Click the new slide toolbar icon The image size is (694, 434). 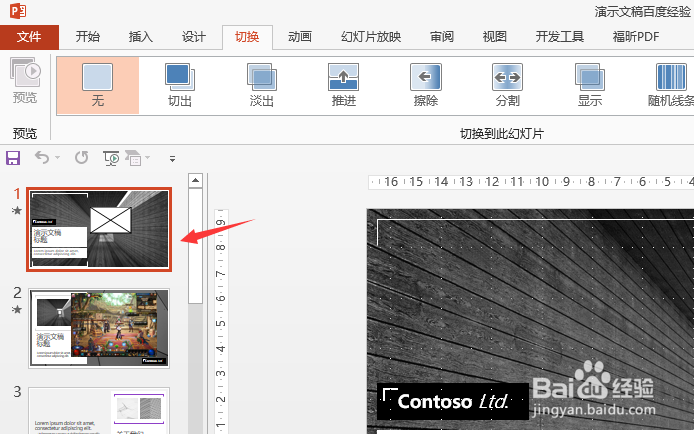[x=134, y=158]
